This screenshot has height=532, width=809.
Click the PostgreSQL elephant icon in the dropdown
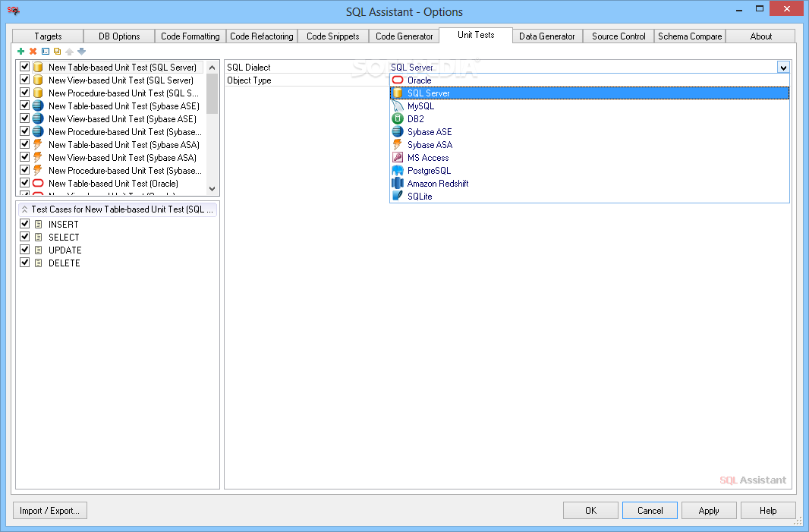click(397, 170)
